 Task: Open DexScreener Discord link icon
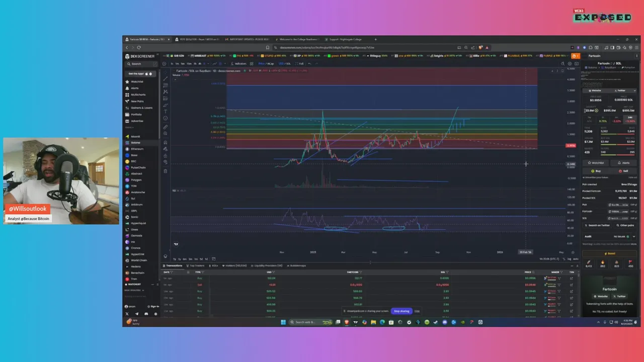(146, 314)
